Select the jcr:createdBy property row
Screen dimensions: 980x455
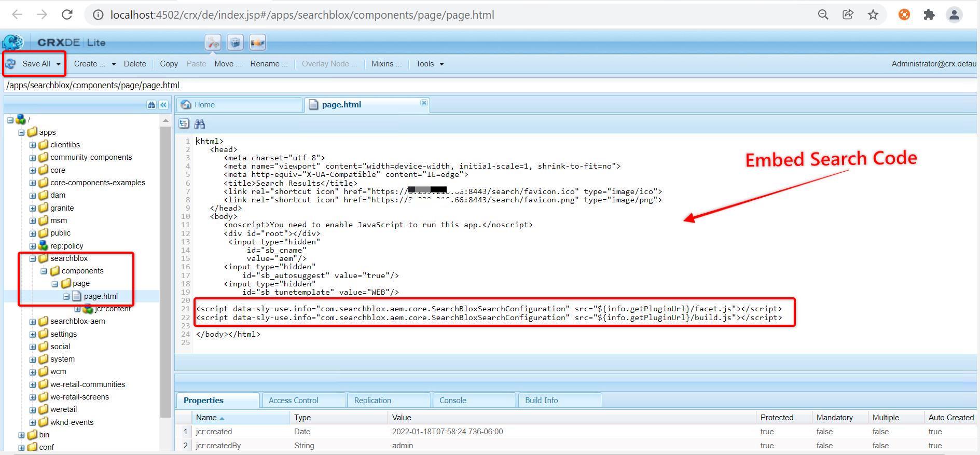tap(576, 446)
